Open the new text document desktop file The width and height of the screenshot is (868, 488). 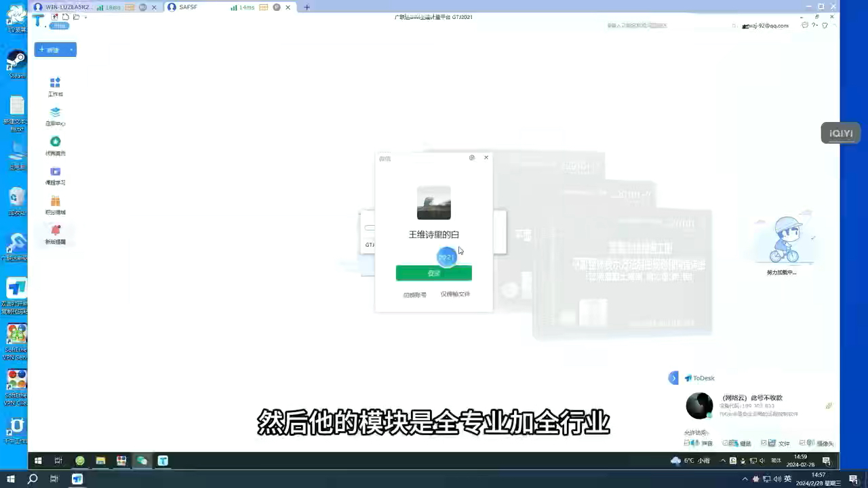tap(17, 113)
